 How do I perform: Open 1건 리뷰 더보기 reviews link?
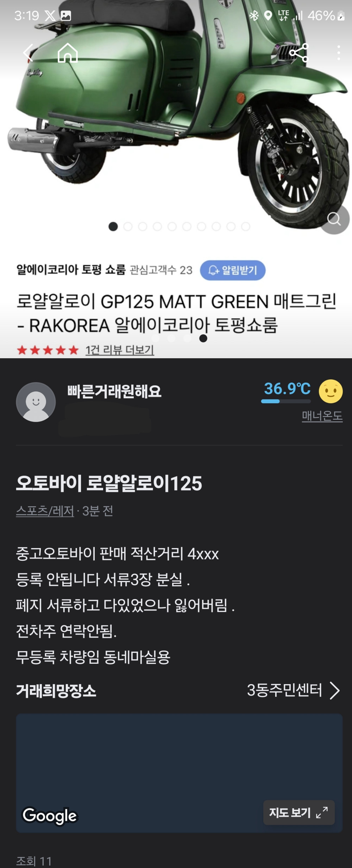(120, 350)
